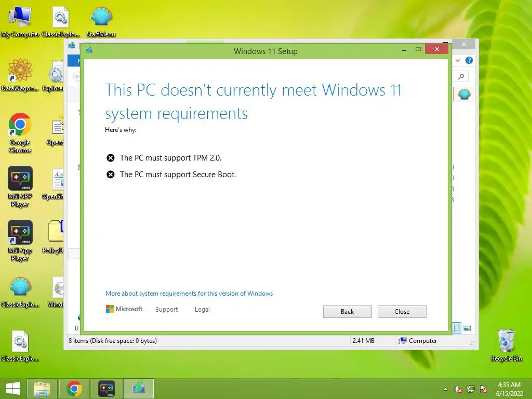Screen dimensions: 532x399
Task: Open More about system requirements link
Action: coord(189,294)
